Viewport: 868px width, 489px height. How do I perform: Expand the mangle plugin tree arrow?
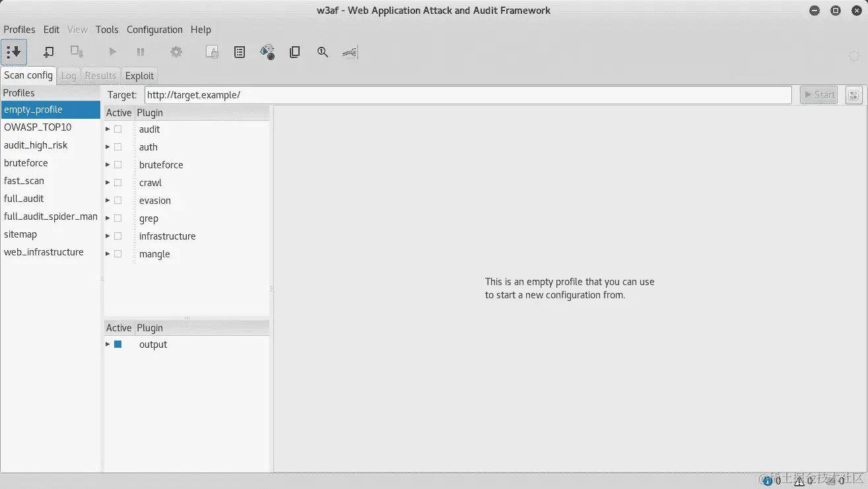[108, 254]
